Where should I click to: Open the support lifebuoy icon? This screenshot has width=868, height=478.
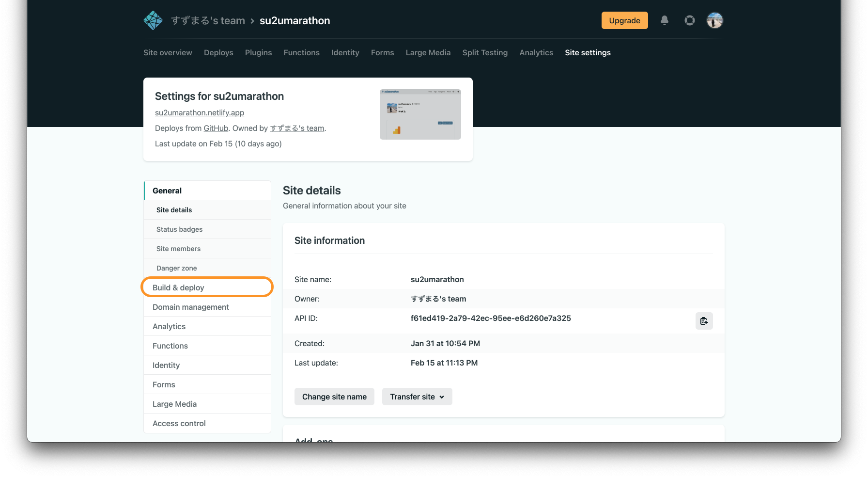[690, 20]
